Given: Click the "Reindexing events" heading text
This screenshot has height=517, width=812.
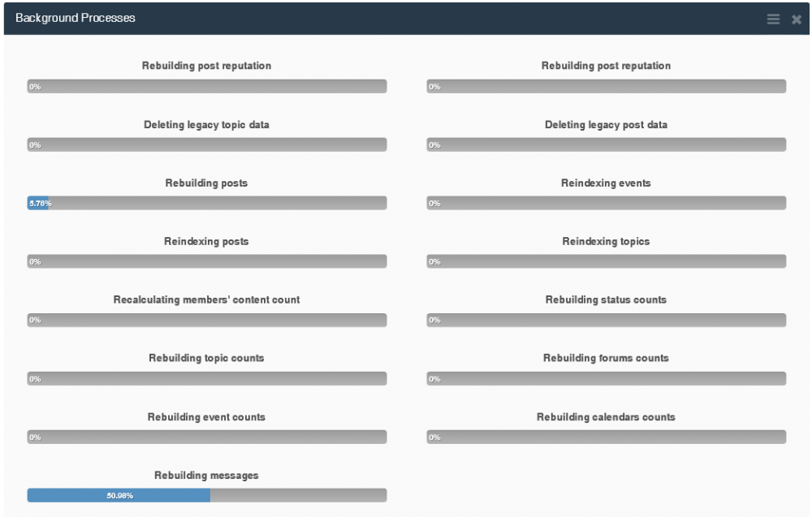Looking at the screenshot, I should point(606,183).
